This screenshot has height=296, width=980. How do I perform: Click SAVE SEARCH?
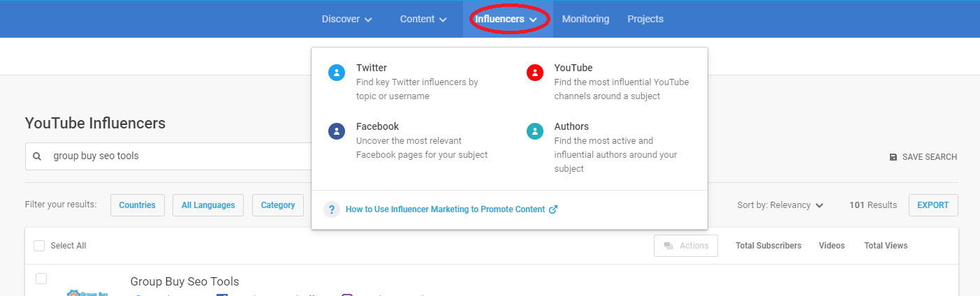coord(923,157)
